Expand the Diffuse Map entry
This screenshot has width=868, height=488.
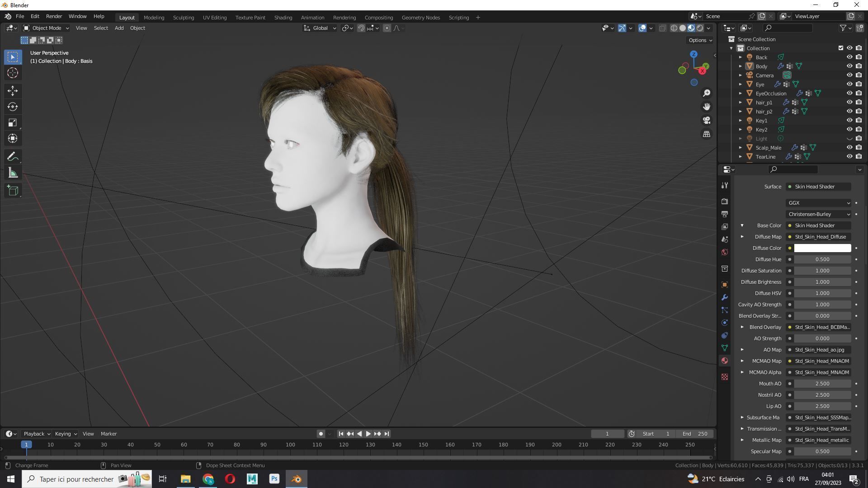tap(742, 237)
